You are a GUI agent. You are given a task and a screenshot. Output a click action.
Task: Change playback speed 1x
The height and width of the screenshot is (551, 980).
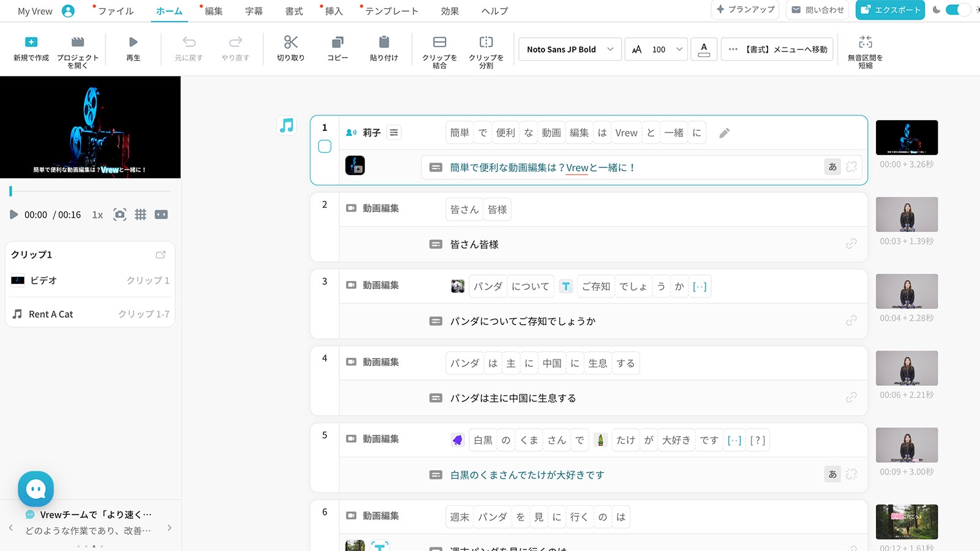[x=97, y=215]
